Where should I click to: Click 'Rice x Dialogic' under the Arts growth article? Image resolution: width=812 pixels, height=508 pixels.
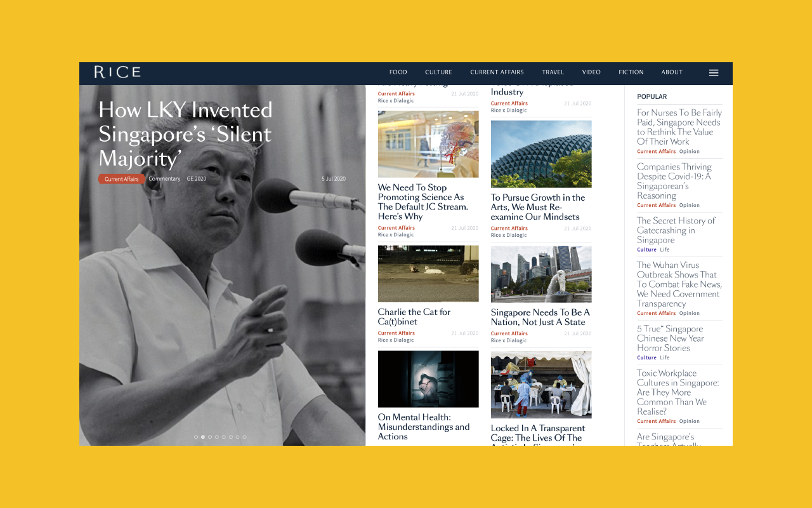(x=509, y=235)
